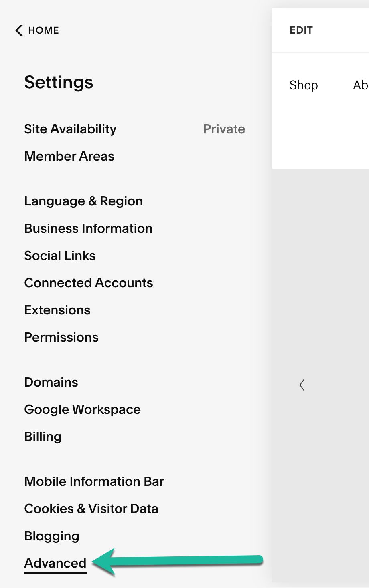Open the Advanced settings indicated by the arrow
The width and height of the screenshot is (369, 588).
coord(55,563)
